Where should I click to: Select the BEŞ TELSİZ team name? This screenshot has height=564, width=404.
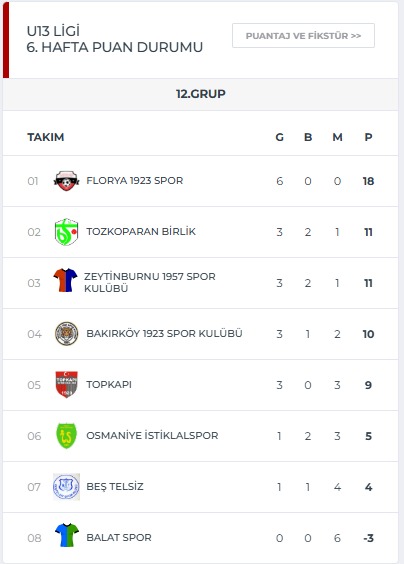[x=115, y=487]
